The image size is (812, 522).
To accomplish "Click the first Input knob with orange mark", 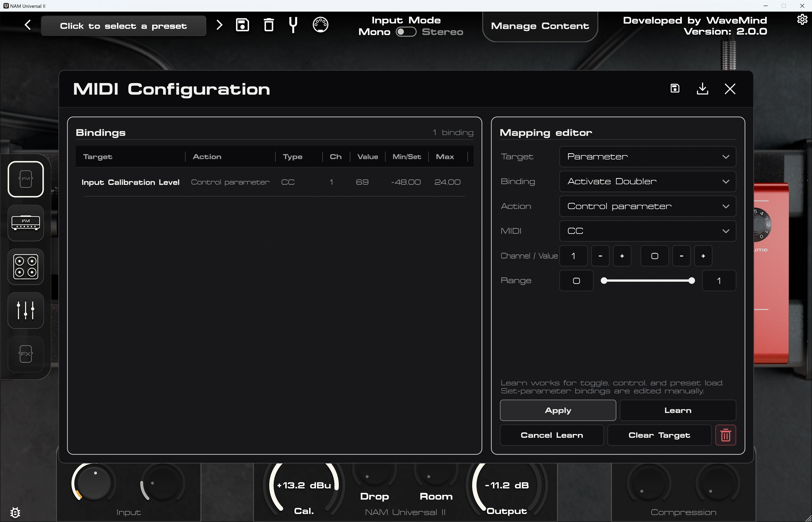I will [94, 483].
